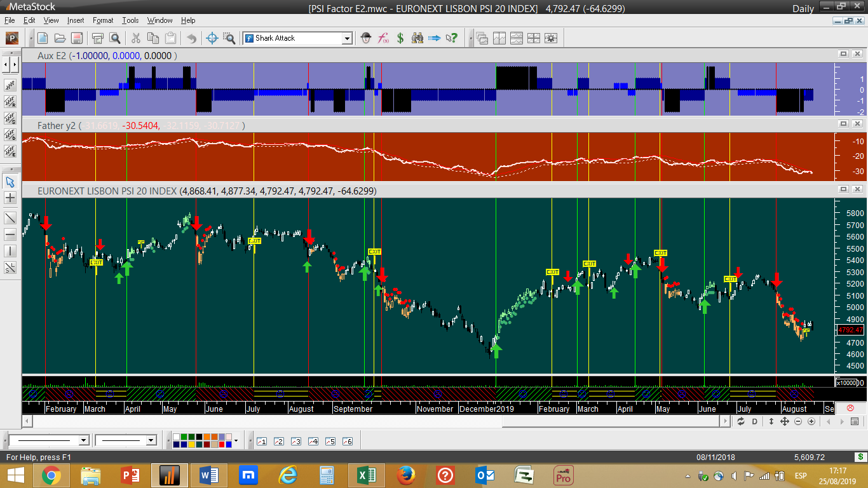This screenshot has height=488, width=868.
Task: Expand the Shark Attack indicator dropdown
Action: pyautogui.click(x=347, y=38)
